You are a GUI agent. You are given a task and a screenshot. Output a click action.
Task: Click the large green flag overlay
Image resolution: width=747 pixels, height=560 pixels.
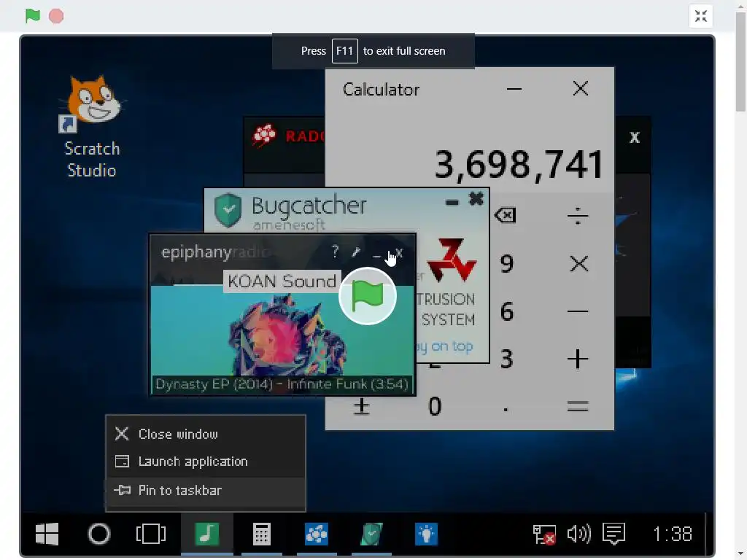click(x=368, y=296)
